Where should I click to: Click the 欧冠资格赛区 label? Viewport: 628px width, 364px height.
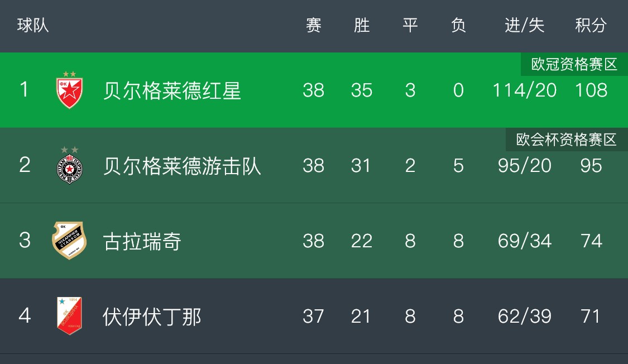coord(574,65)
